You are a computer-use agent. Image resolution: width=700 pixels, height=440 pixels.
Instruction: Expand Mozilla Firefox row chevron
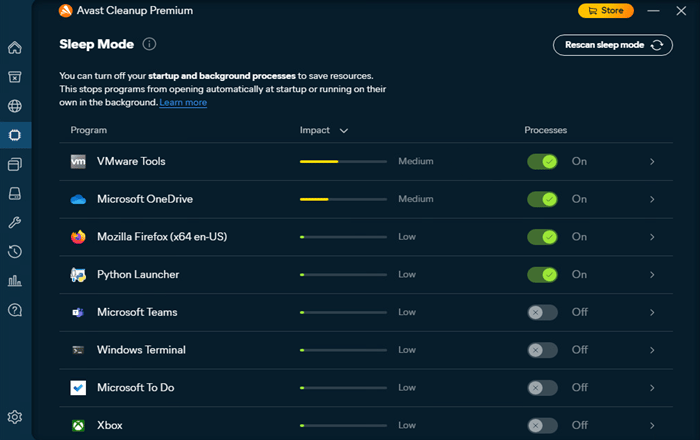[652, 237]
